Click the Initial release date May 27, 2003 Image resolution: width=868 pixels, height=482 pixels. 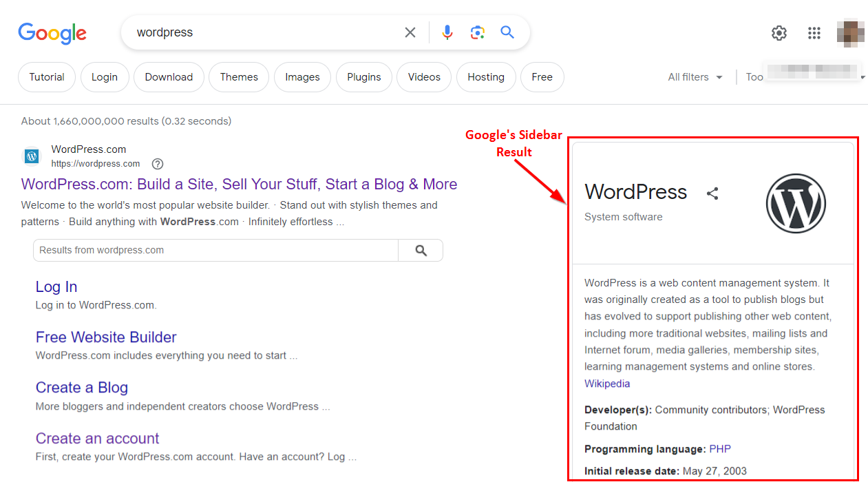point(666,472)
